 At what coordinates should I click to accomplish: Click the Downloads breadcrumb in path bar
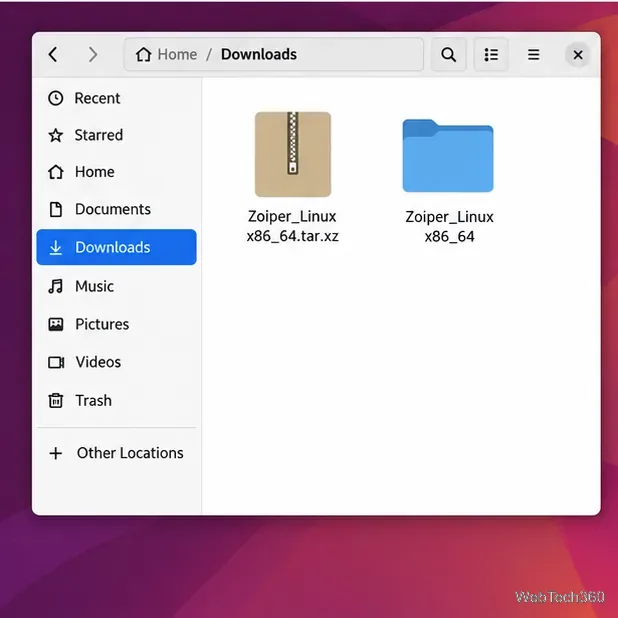tap(259, 54)
